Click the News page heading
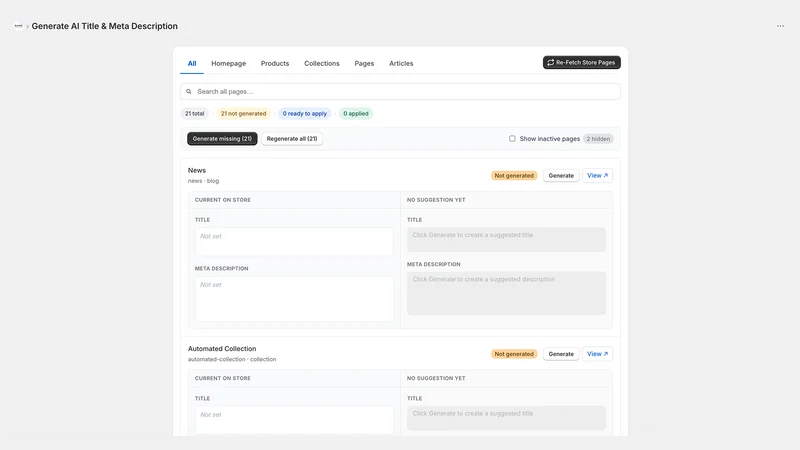The height and width of the screenshot is (450, 800). click(x=197, y=170)
